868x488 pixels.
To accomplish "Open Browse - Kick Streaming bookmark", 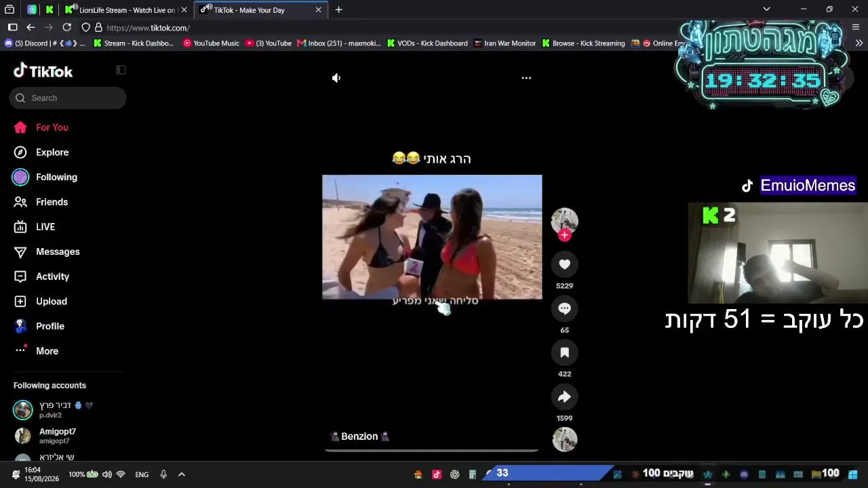I will point(583,43).
